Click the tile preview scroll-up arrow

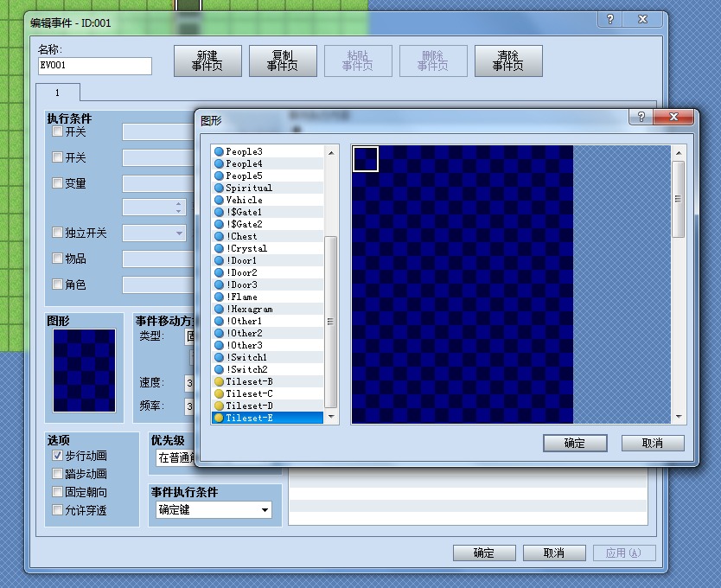coord(679,152)
